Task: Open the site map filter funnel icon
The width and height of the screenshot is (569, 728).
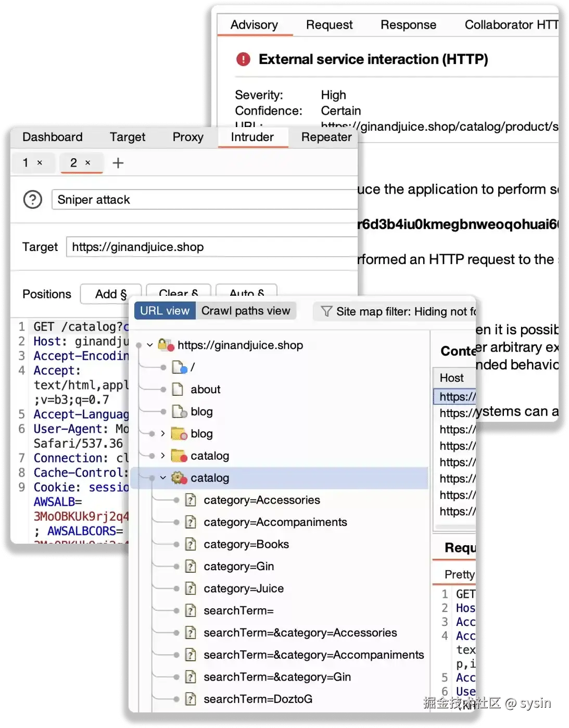Action: coord(326,311)
